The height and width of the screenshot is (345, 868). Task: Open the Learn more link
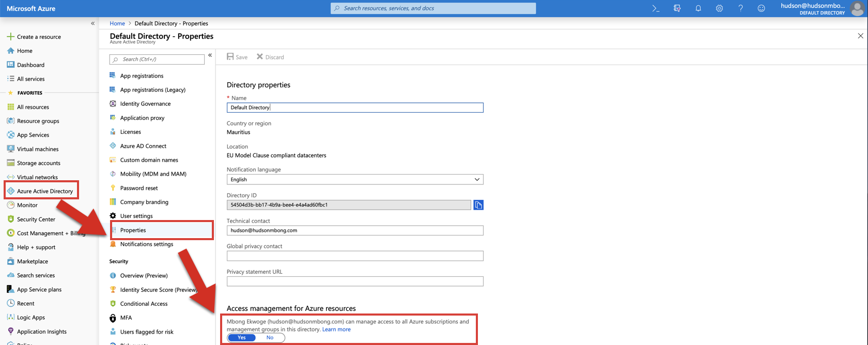click(336, 330)
